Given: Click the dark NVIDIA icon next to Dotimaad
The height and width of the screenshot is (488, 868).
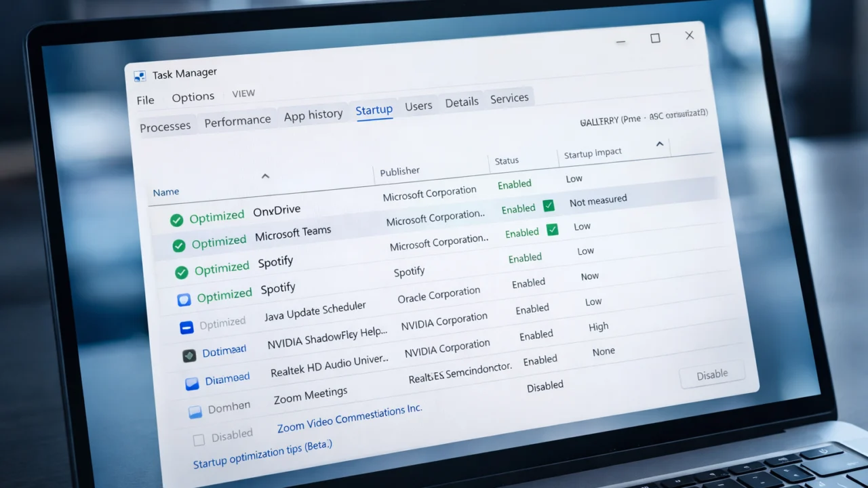Looking at the screenshot, I should (x=189, y=355).
